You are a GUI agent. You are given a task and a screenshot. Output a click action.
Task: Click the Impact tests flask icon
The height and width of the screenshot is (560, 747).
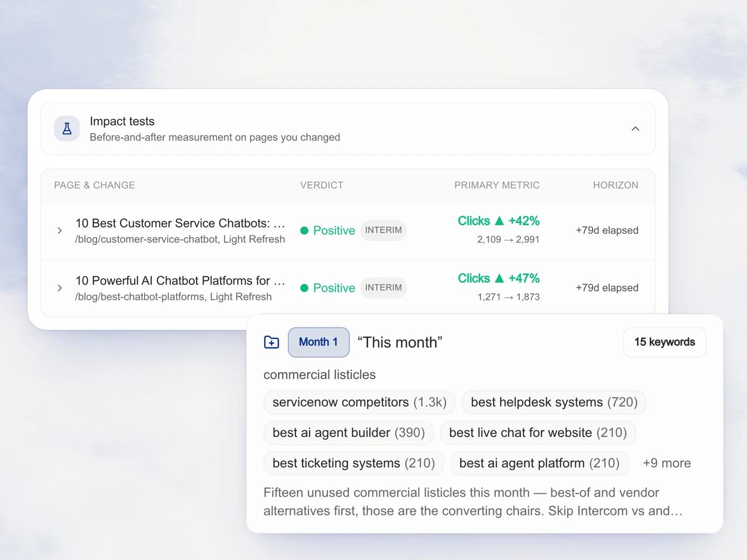[x=67, y=129]
